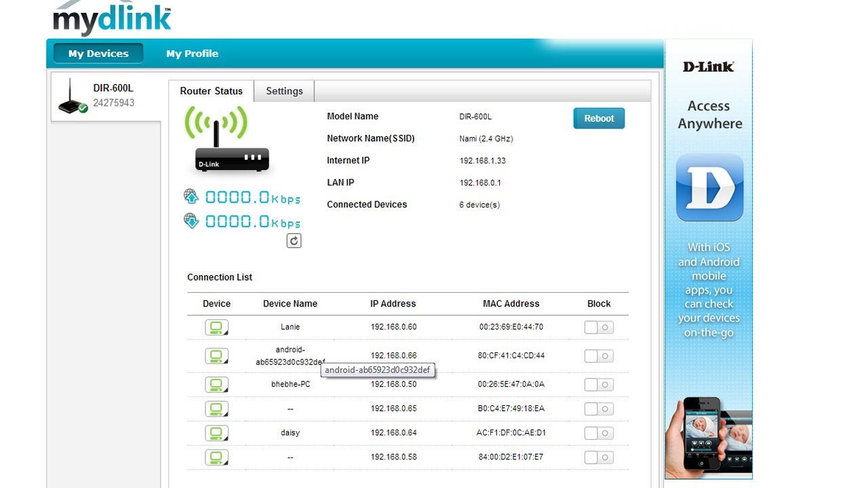
Task: Click MAC address 00:23:69:E0:44:70
Action: click(511, 327)
